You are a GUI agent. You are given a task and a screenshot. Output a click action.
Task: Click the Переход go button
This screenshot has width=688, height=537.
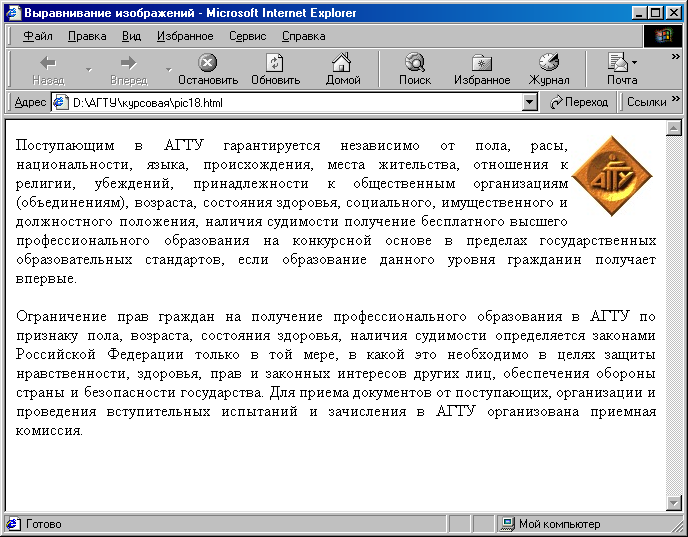(578, 102)
